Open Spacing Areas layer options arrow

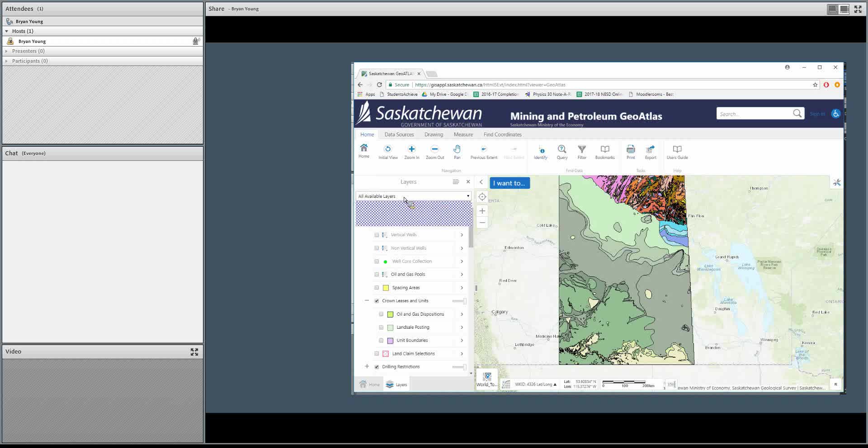click(x=462, y=288)
